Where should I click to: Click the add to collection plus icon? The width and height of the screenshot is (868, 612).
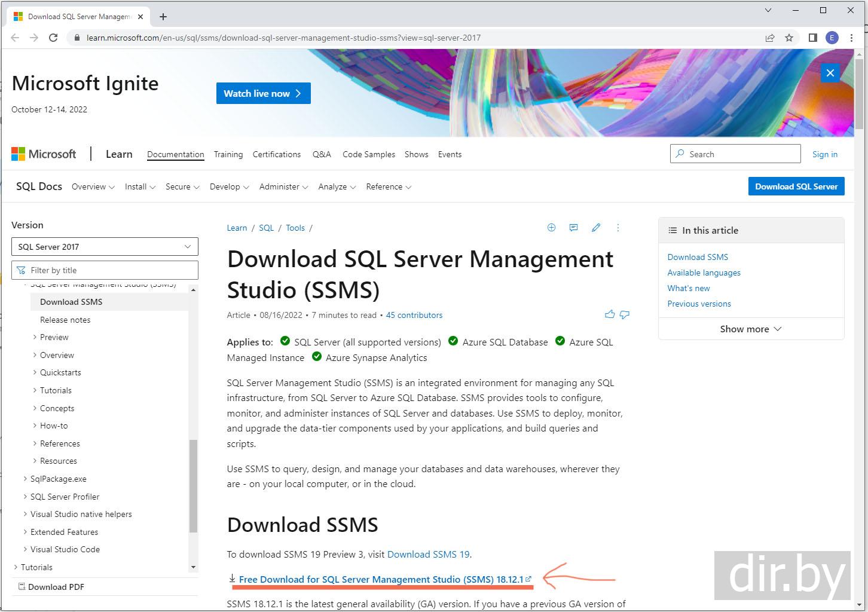click(x=551, y=228)
